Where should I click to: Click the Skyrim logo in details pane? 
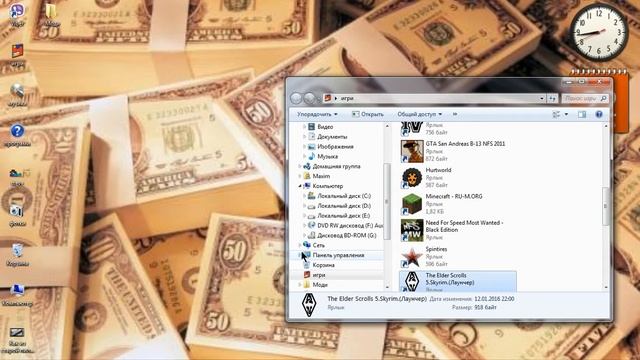[309, 305]
